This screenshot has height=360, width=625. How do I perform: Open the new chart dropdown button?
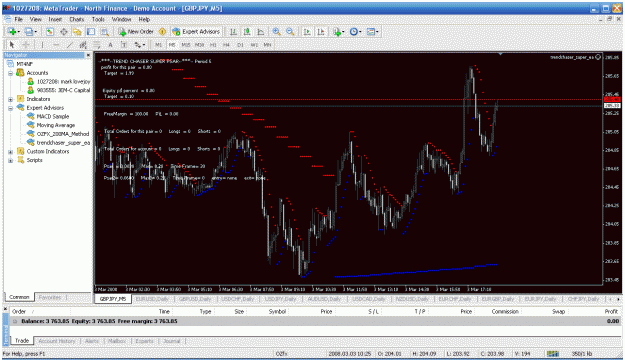(14, 31)
